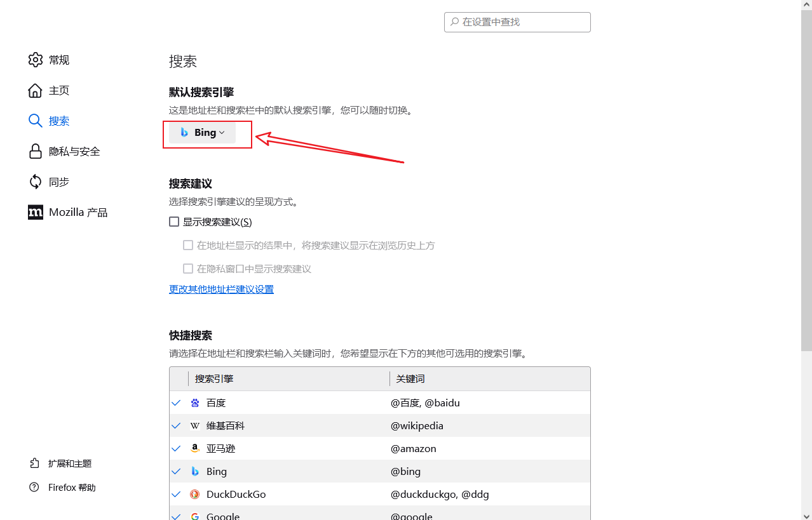Toggle 在隐私窗口中显示搜索建议 checkbox
Image resolution: width=812 pixels, height=520 pixels.
pos(188,269)
